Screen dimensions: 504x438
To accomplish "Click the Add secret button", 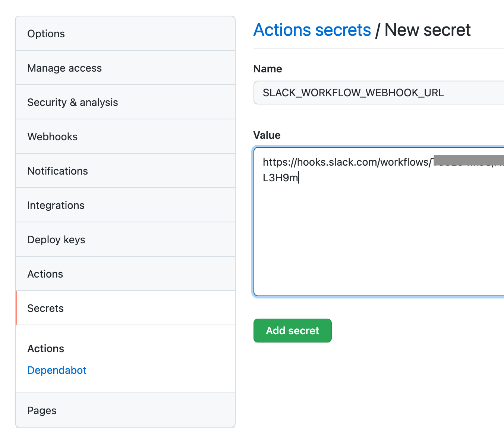I will click(x=292, y=331).
